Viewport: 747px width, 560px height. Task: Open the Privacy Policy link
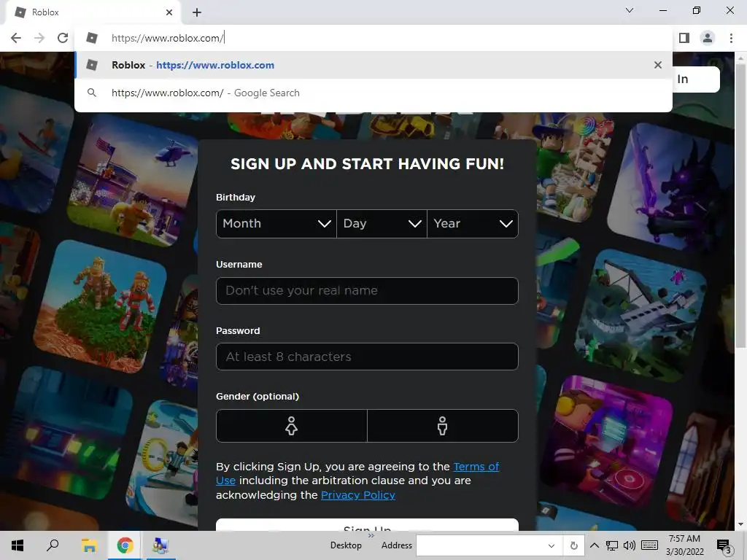357,495
